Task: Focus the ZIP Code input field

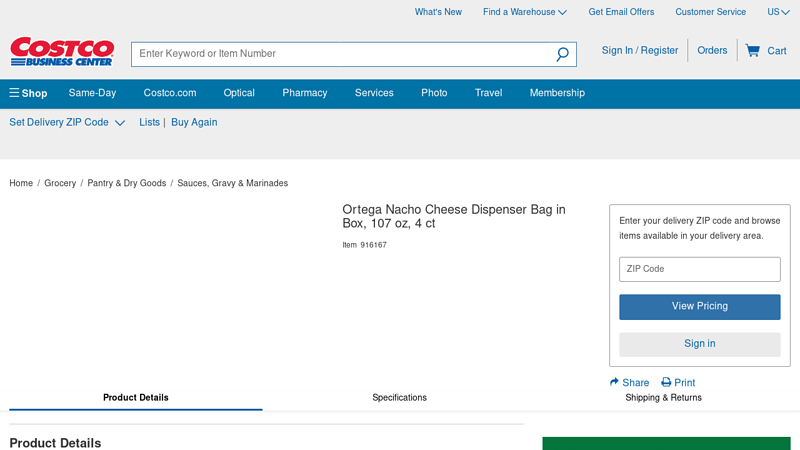Action: [699, 269]
